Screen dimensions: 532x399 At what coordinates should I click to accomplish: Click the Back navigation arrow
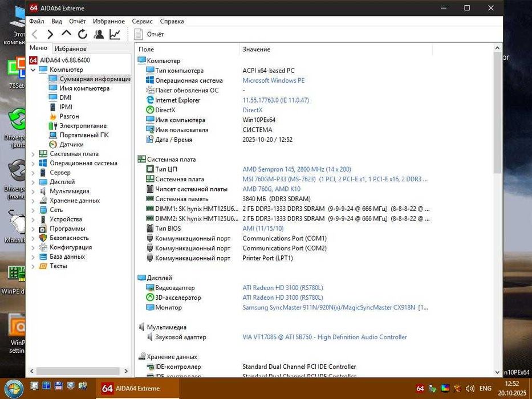coord(34,34)
